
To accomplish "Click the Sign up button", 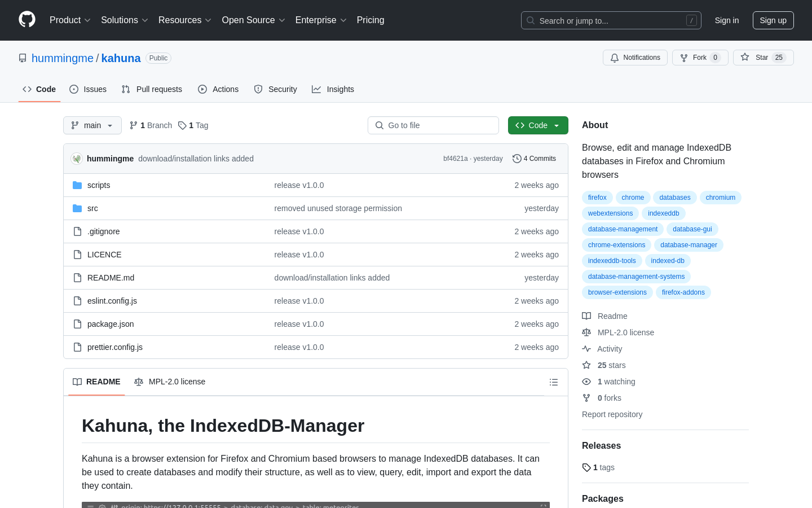I will [773, 20].
